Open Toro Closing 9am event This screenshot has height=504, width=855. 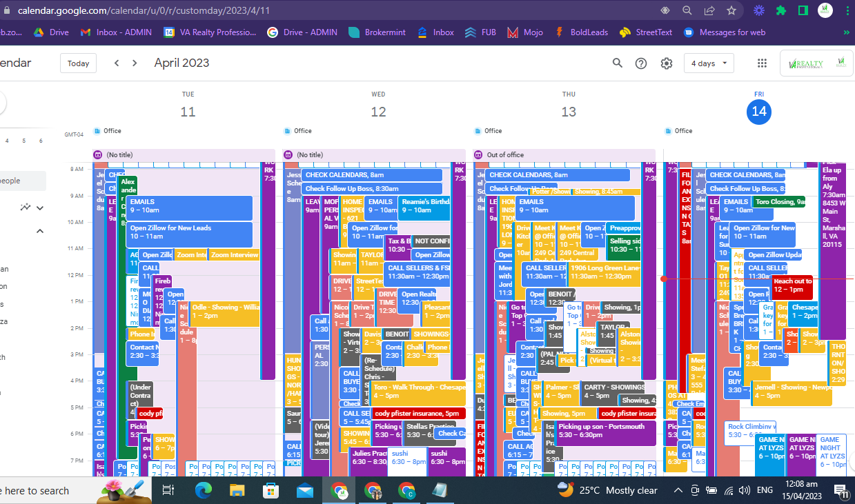click(x=780, y=202)
